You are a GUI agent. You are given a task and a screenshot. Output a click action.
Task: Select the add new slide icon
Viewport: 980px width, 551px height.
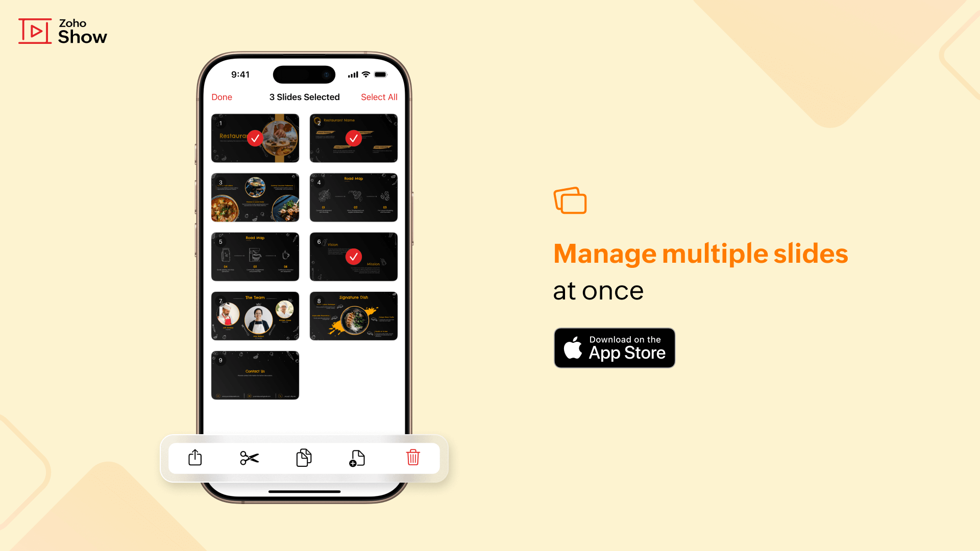tap(357, 458)
